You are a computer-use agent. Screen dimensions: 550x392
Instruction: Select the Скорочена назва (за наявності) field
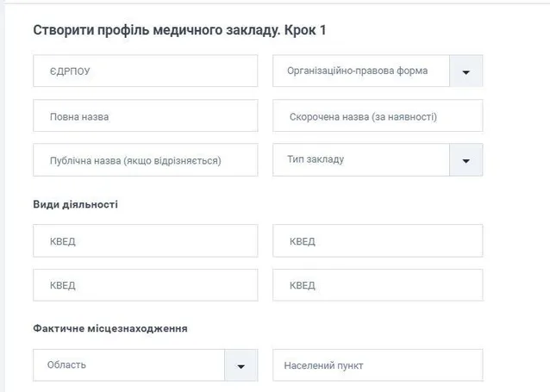[377, 115]
